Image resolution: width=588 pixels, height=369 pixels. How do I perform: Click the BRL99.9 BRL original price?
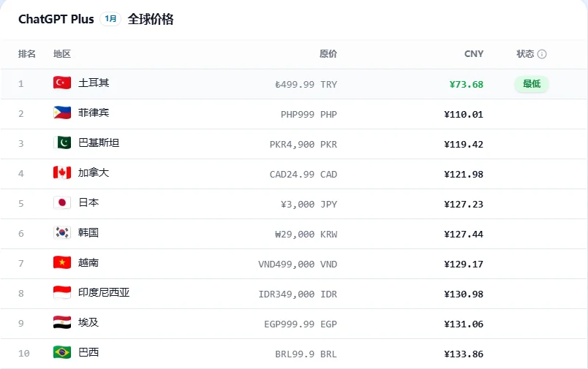point(306,354)
